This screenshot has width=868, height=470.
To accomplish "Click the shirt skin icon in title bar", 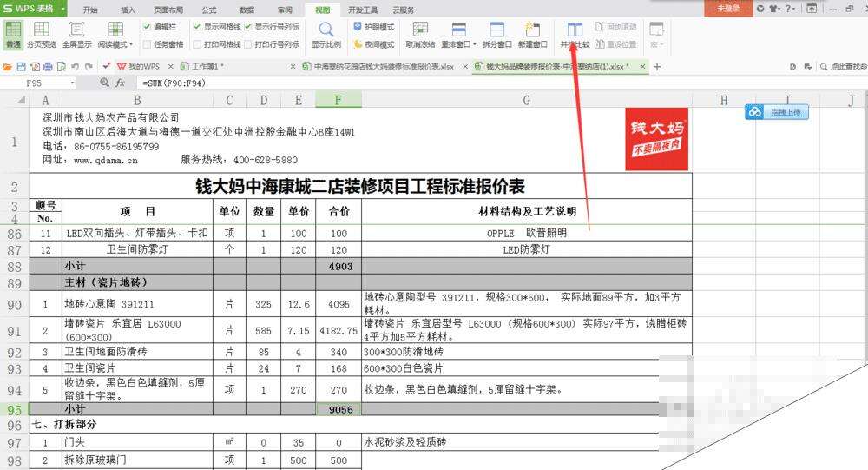I will [774, 9].
